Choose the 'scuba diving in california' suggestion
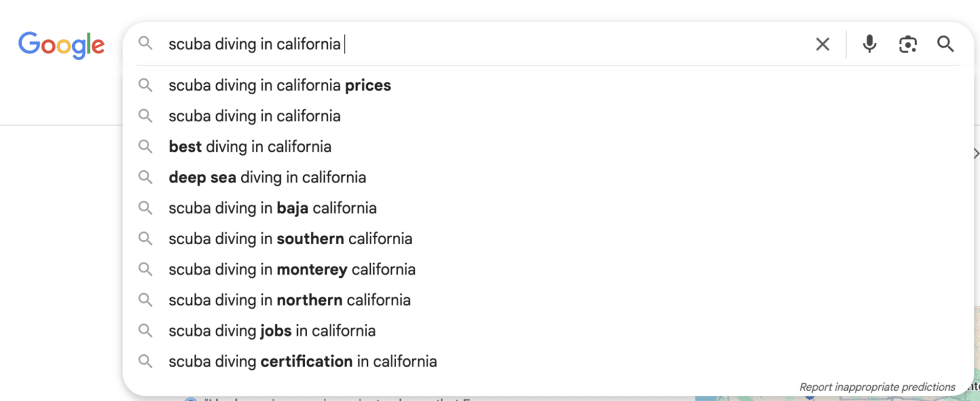The width and height of the screenshot is (980, 401). [548, 116]
